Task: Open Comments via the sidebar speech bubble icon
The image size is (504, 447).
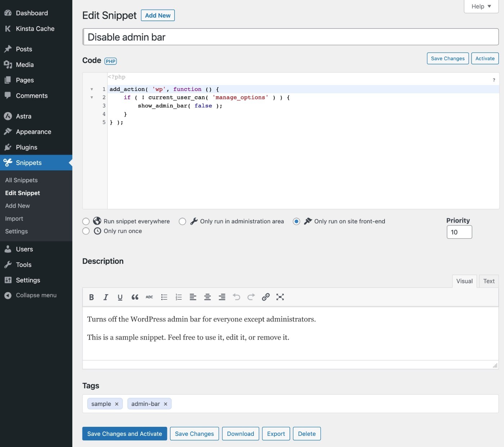Action: [31, 96]
